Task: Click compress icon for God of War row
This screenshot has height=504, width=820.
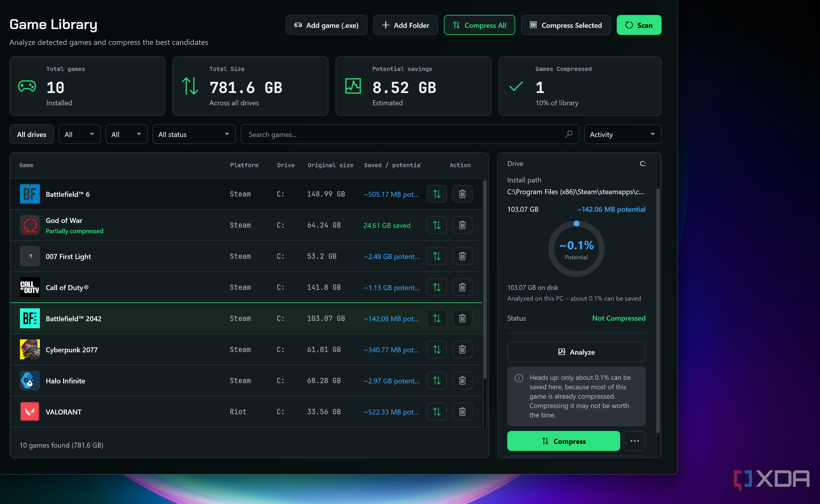Action: (437, 225)
